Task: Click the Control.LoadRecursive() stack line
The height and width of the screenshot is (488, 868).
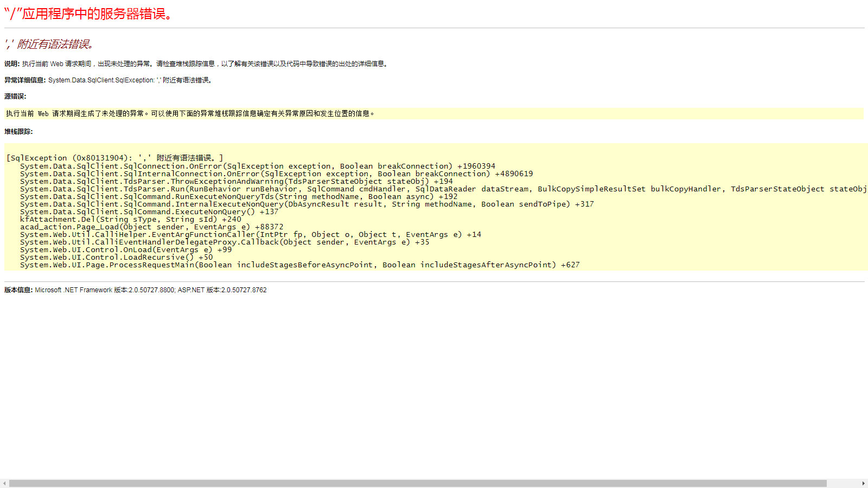Action: (x=116, y=258)
